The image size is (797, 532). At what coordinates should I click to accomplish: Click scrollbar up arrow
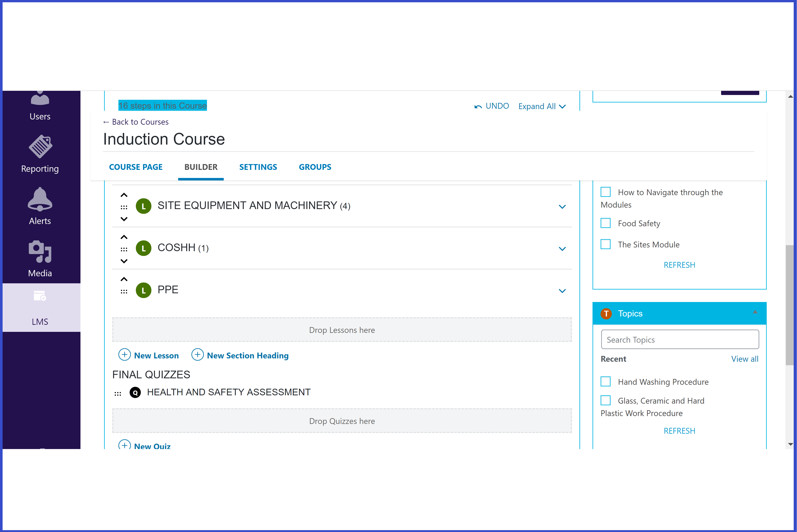click(x=790, y=96)
